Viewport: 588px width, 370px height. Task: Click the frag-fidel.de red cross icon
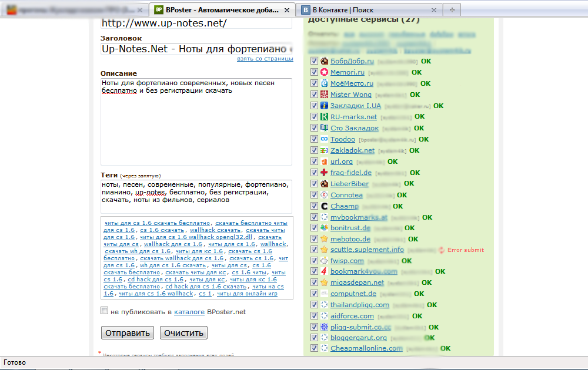coord(325,172)
